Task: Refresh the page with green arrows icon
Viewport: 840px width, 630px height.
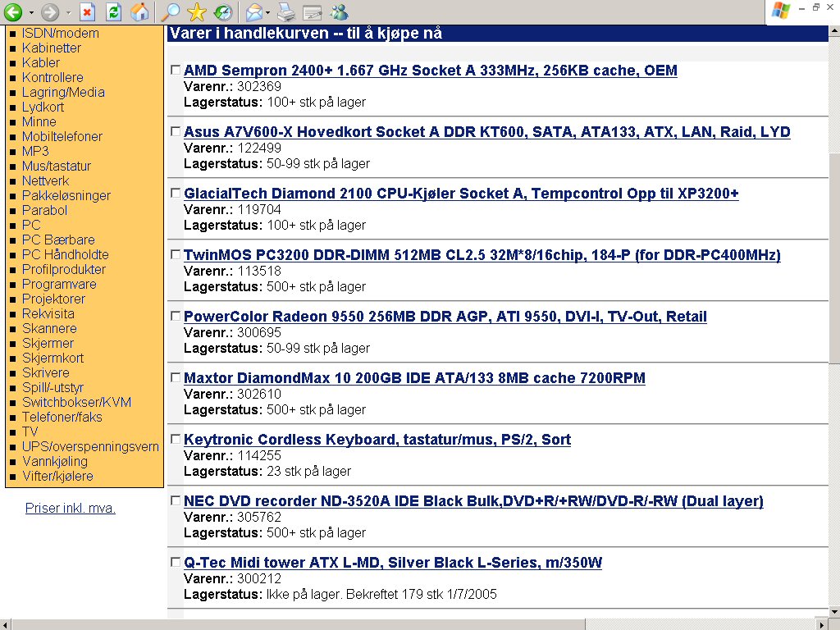Action: (x=113, y=11)
